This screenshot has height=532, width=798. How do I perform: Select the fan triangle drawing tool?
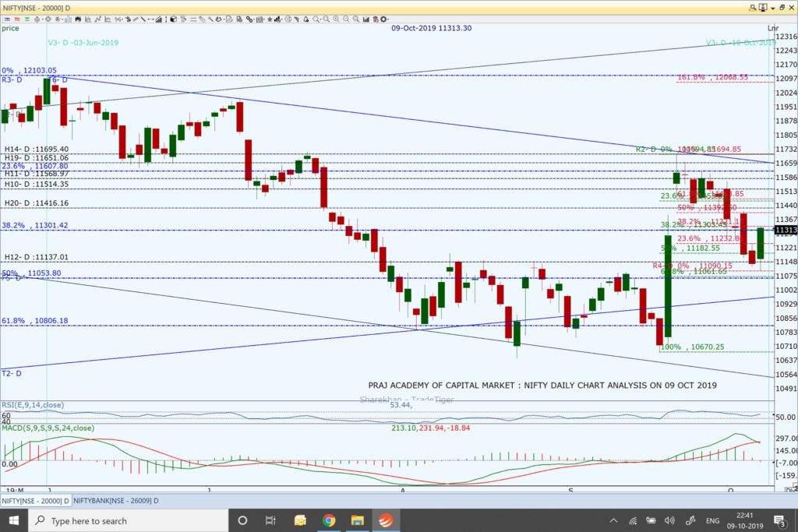pyautogui.click(x=159, y=19)
